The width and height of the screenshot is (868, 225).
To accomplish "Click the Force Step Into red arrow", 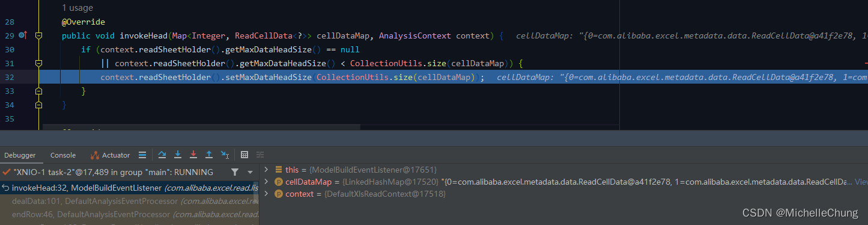I will [193, 155].
